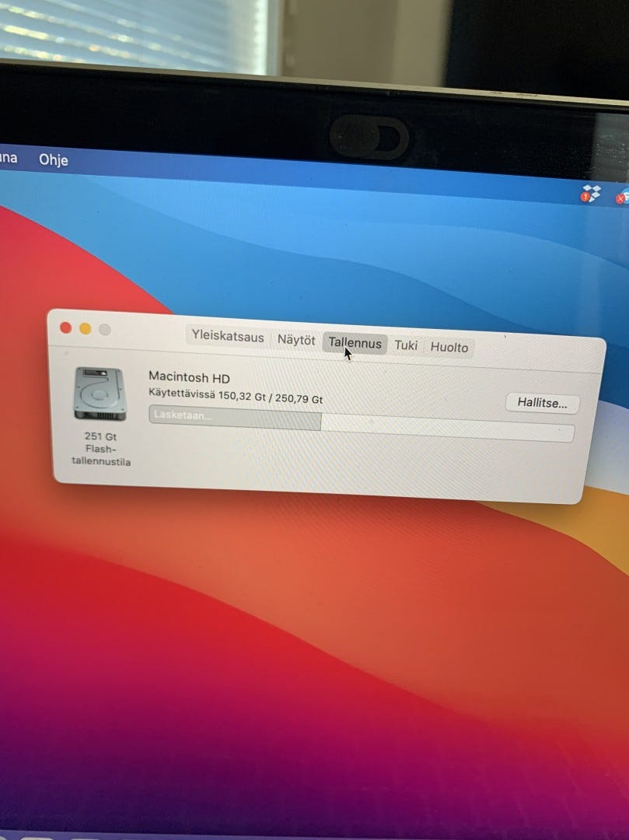Viewport: 629px width, 840px height.
Task: Click the 251 Gt Flash-tallennustila label
Action: click(101, 449)
